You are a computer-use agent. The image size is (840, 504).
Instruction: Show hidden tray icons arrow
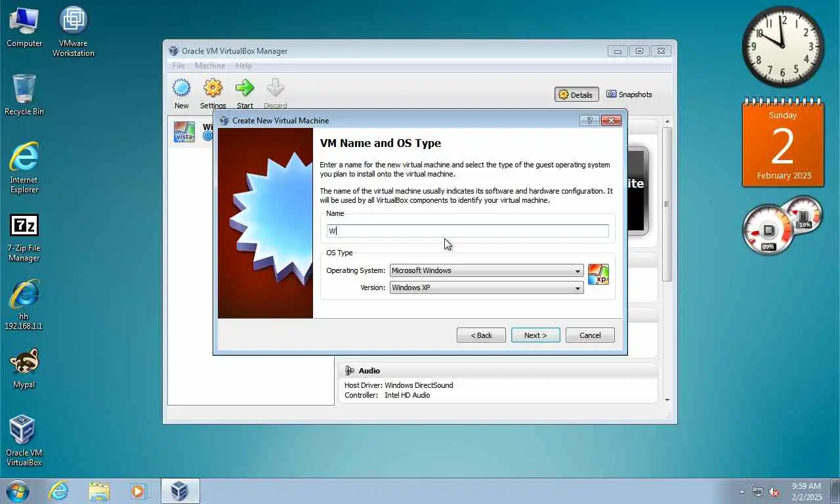[742, 492]
